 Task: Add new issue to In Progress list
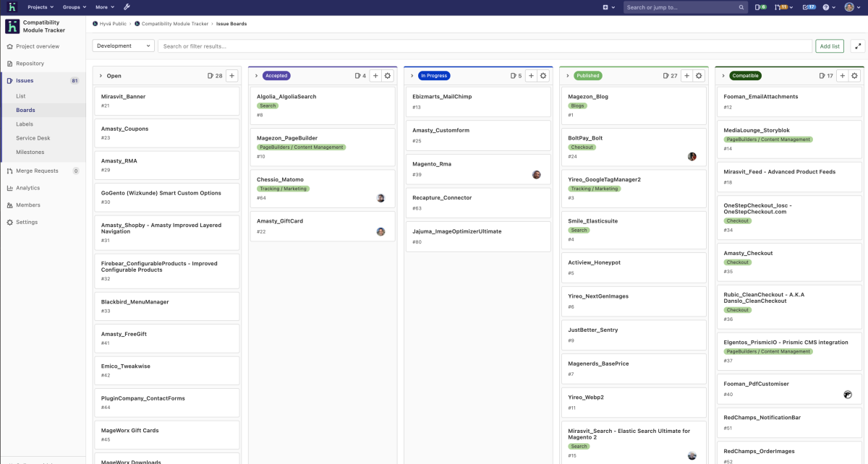tap(530, 75)
